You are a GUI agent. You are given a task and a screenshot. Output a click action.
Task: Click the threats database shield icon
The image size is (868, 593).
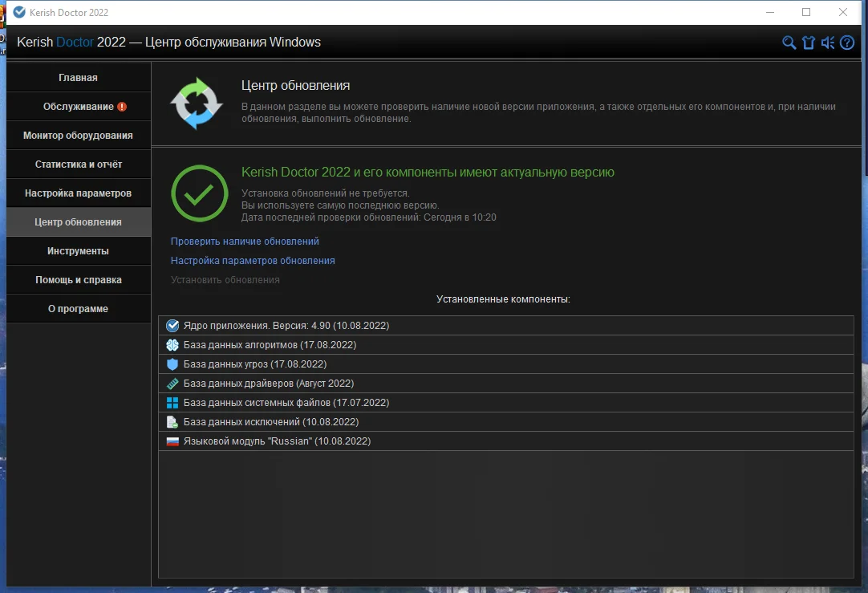tap(172, 364)
